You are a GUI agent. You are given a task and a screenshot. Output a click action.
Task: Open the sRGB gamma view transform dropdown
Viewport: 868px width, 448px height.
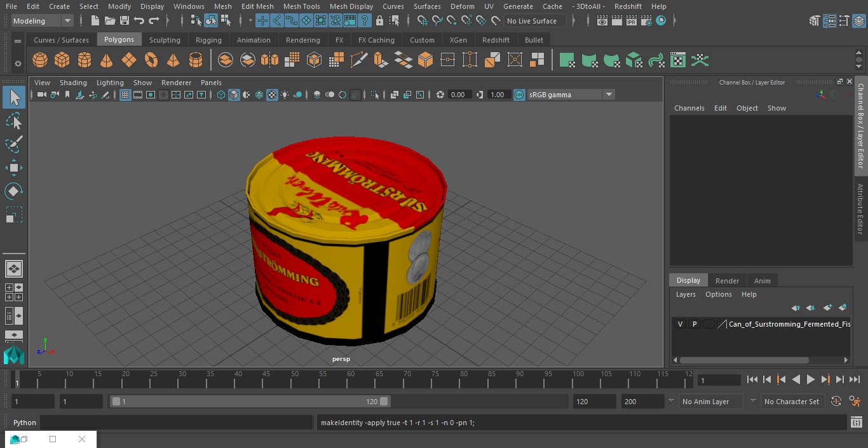571,95
